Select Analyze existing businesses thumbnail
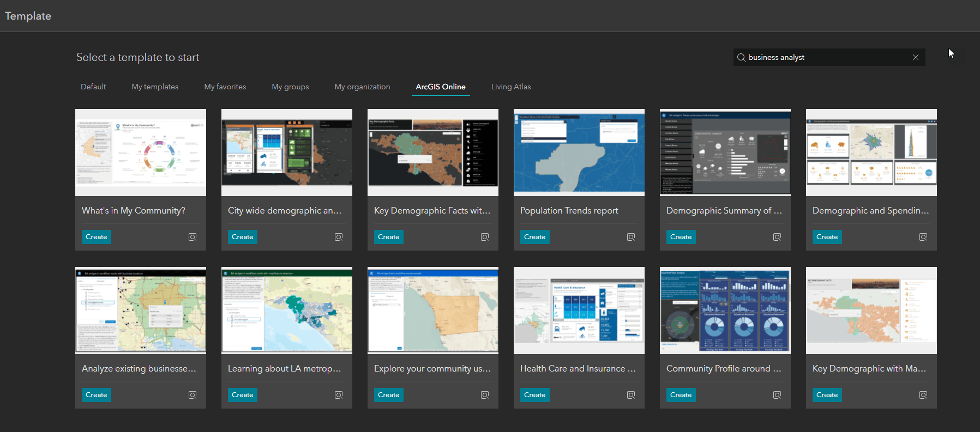This screenshot has height=432, width=980. pyautogui.click(x=141, y=311)
